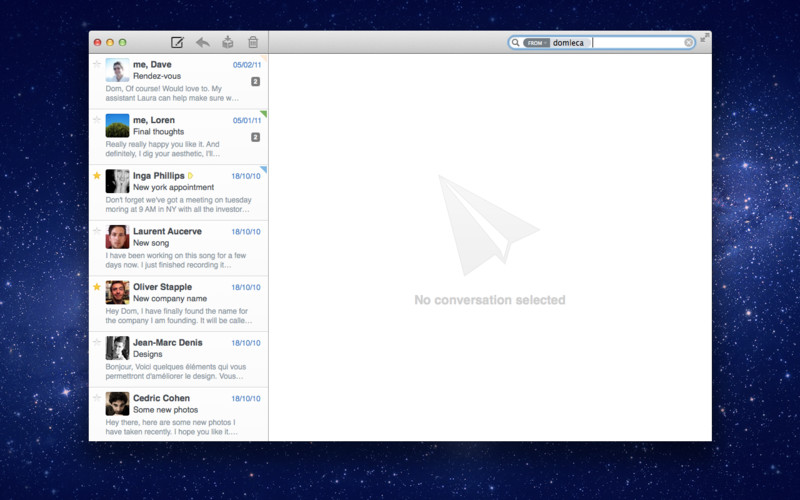Screen dimensions: 800x500
Task: Open the New song message subject
Action: (x=151, y=243)
